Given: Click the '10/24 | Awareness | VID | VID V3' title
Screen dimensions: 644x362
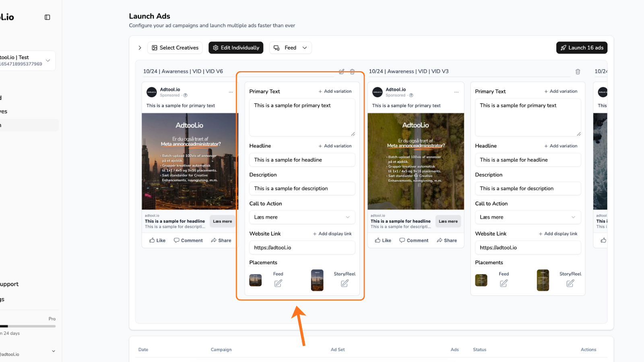Looking at the screenshot, I should click(409, 72).
